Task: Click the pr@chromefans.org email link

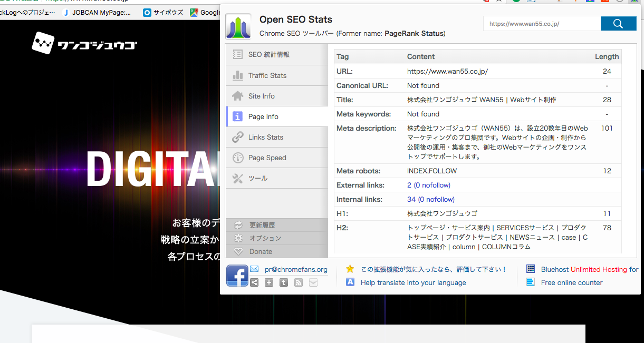Action: click(x=295, y=269)
